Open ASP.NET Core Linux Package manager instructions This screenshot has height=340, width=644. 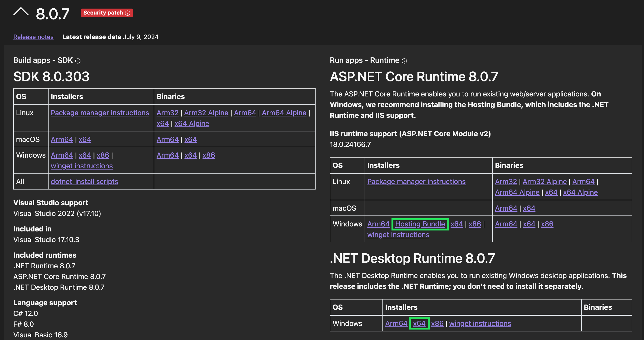click(416, 182)
